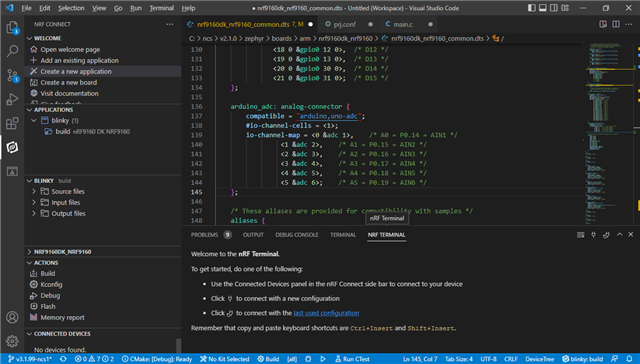
Task: Switch to the prj.conf editor tab
Action: 344,24
